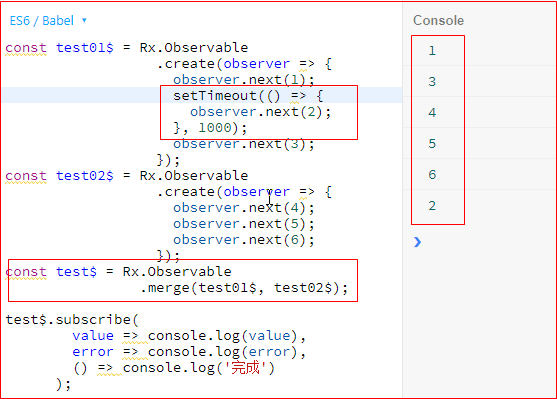The height and width of the screenshot is (399, 557).
Task: Click the observer.next(3); code line
Action: (x=244, y=144)
